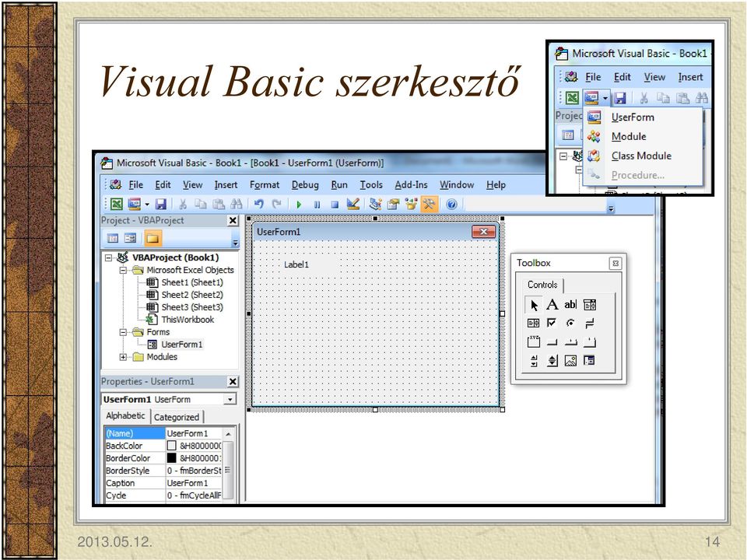
Task: Click the Insert UserForm icon in the main toolbar
Action: click(x=135, y=205)
